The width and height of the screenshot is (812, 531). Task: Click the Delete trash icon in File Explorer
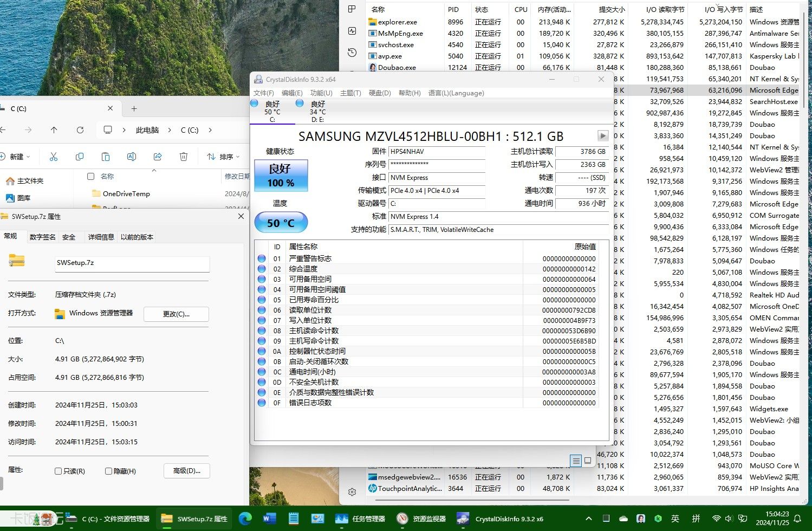(x=184, y=157)
